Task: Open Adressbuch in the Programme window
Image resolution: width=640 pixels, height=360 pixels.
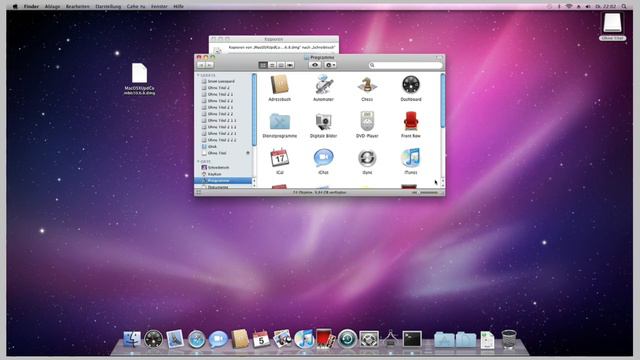Action: 280,85
